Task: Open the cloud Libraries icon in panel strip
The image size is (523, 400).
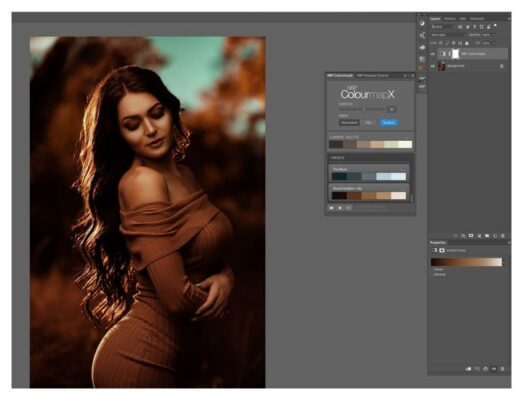Action: pyautogui.click(x=422, y=47)
